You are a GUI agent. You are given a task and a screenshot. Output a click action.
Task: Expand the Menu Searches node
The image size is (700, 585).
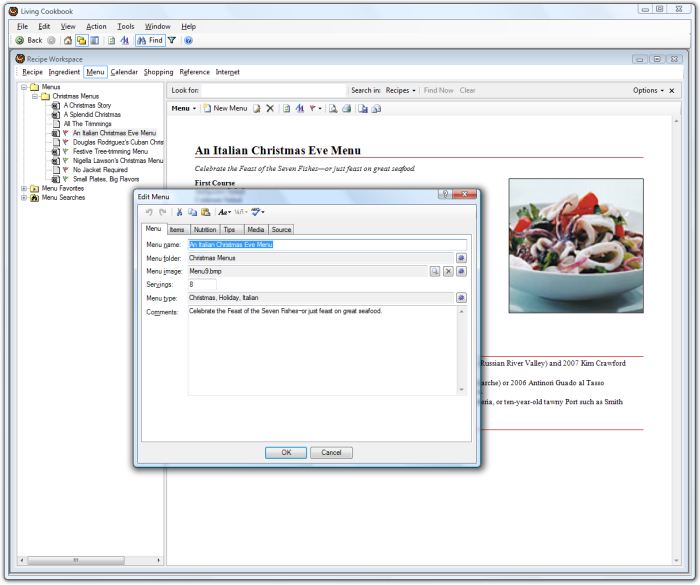(24, 198)
